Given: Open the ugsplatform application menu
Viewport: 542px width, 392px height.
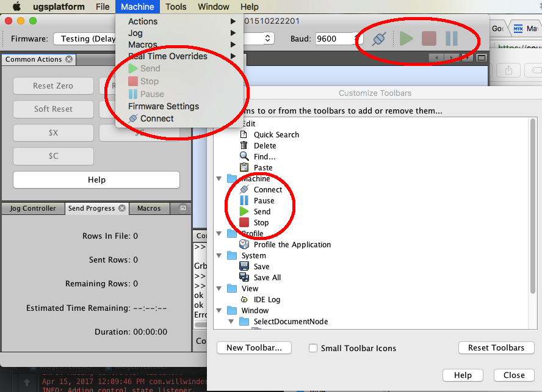Looking at the screenshot, I should pos(59,7).
